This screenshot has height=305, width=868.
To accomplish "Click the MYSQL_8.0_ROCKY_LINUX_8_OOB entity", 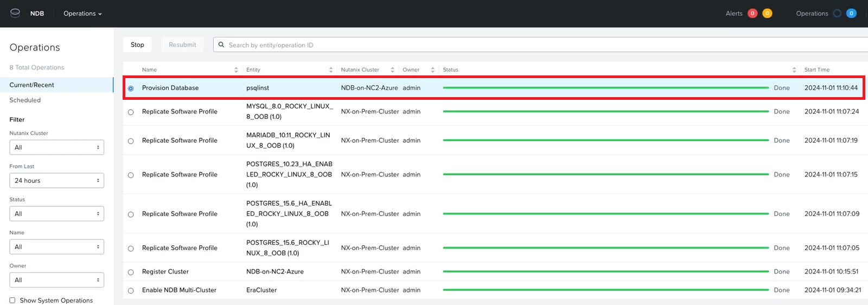I will pyautogui.click(x=290, y=111).
